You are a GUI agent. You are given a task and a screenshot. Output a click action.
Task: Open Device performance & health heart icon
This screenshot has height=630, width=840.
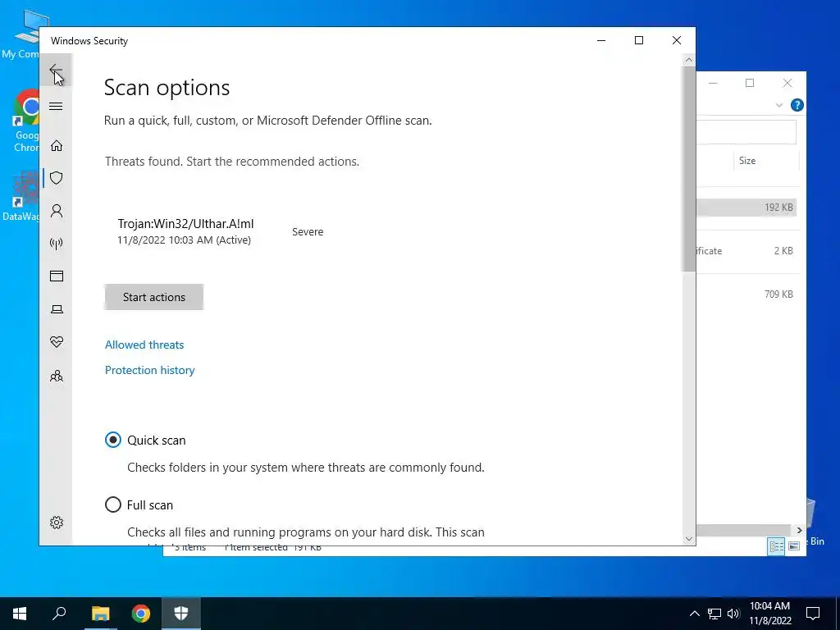click(57, 342)
